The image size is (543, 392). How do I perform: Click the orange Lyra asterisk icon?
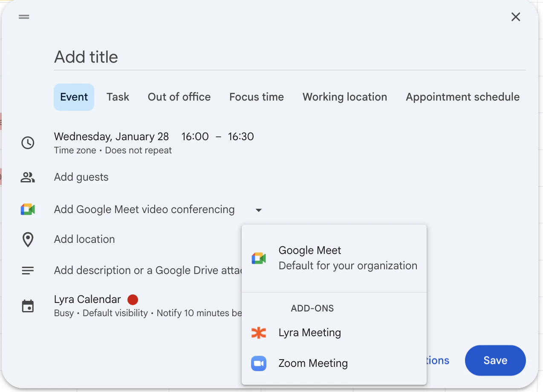tap(259, 333)
